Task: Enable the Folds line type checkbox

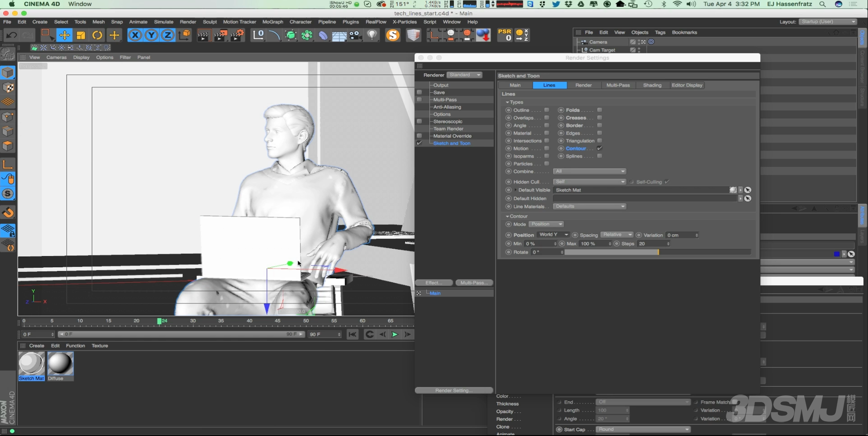Action: (x=600, y=110)
